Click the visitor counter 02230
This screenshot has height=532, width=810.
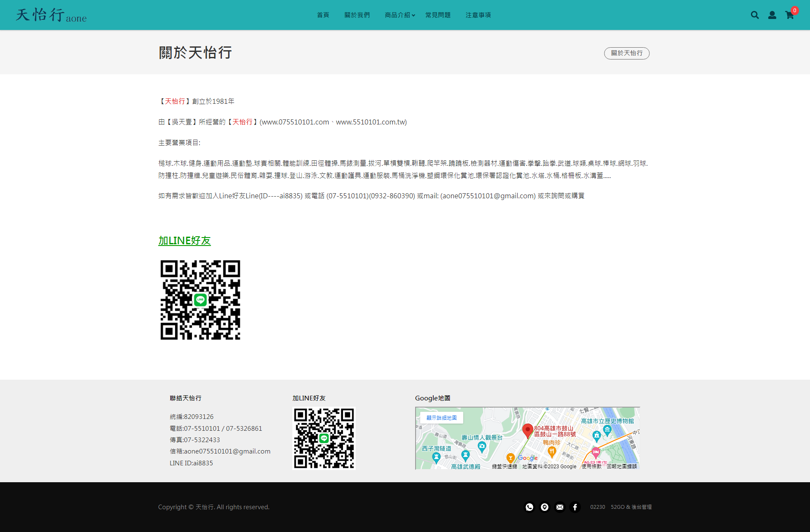[597, 507]
